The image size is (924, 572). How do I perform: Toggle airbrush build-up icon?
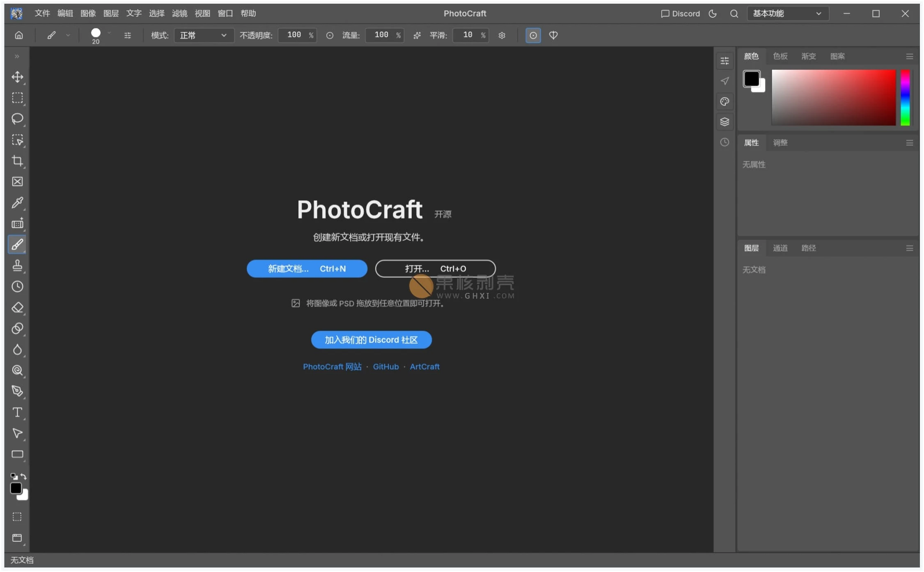(417, 36)
